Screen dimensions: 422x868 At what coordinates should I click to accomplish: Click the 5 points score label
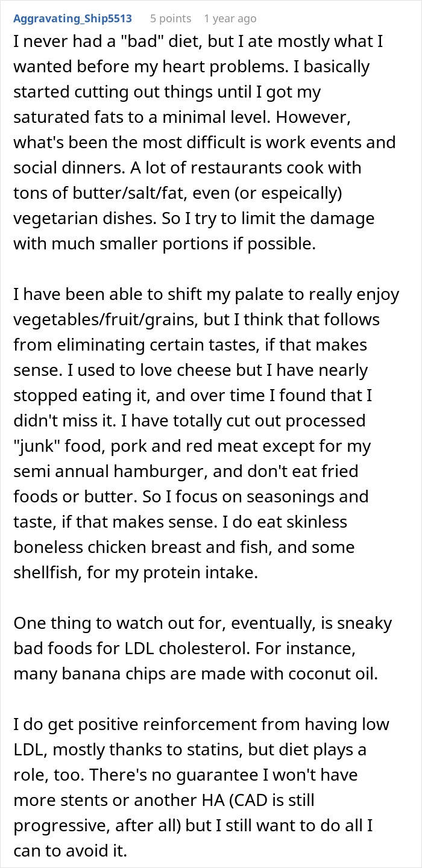point(170,18)
